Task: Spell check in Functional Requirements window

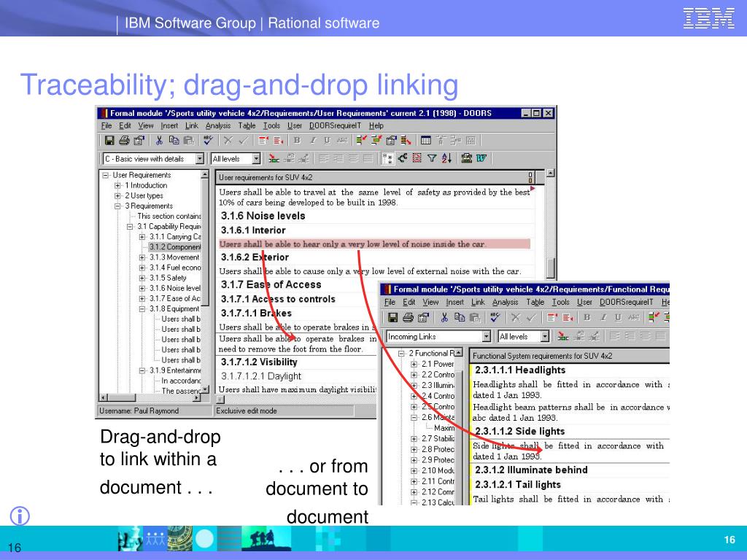Action: pos(495,318)
